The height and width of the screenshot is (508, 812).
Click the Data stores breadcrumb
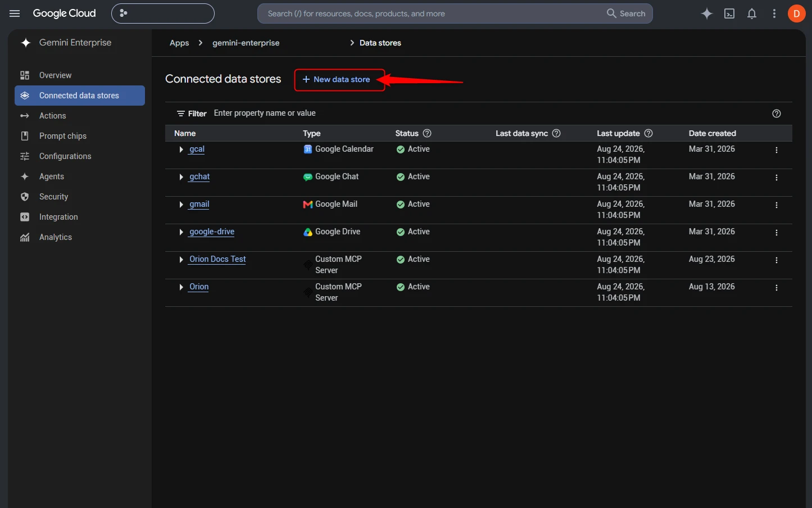tap(380, 43)
